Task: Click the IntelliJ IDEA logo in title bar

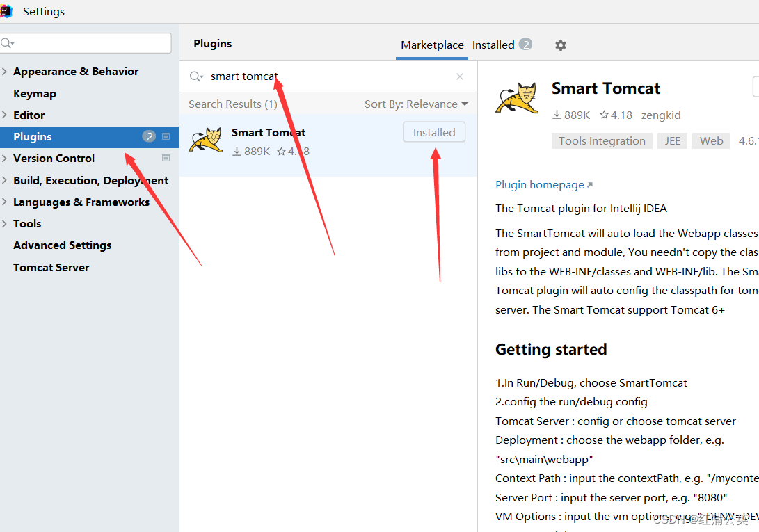Action: (6, 10)
